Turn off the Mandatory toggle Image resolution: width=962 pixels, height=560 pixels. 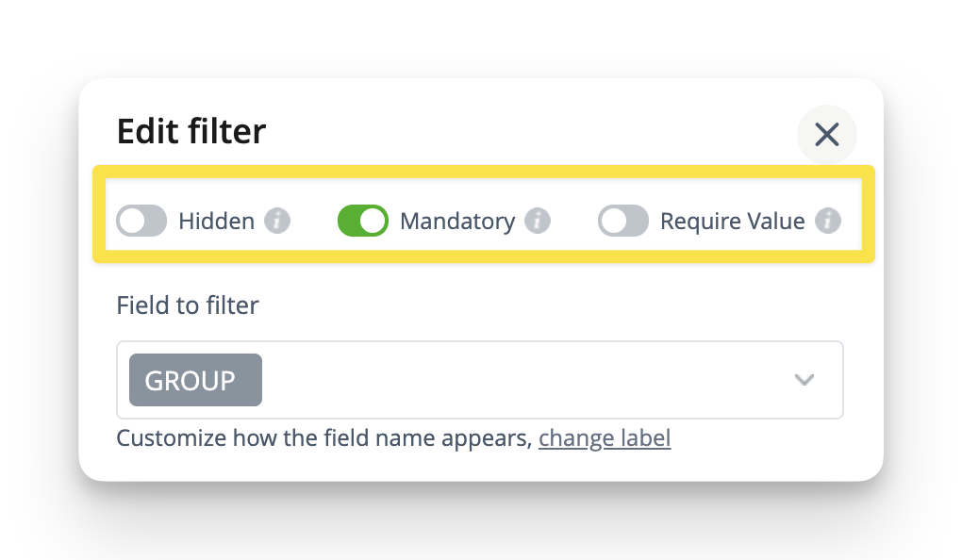[362, 222]
